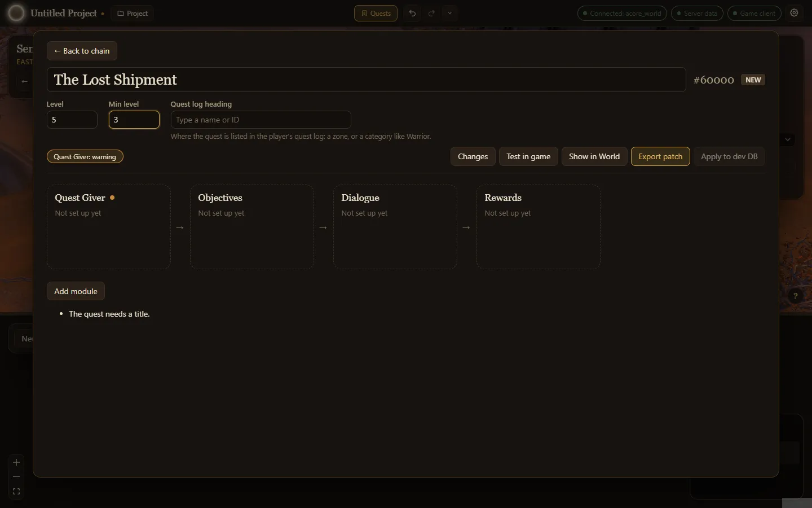Click the zoom out minus icon

click(x=16, y=477)
